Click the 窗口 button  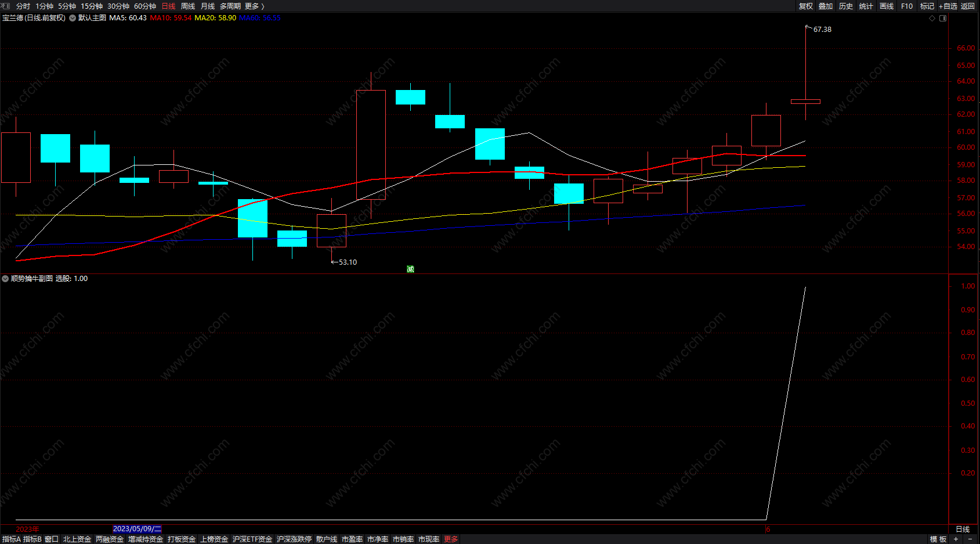tap(52, 539)
